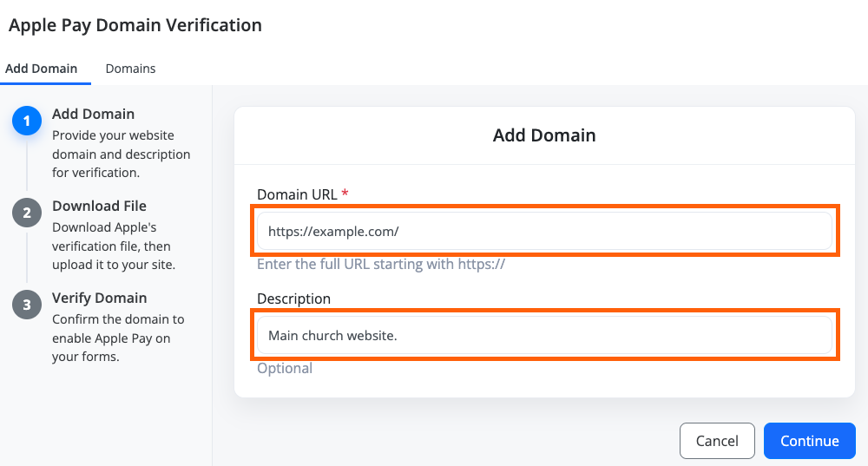Click the 'Verify Domain' step title

[99, 298]
